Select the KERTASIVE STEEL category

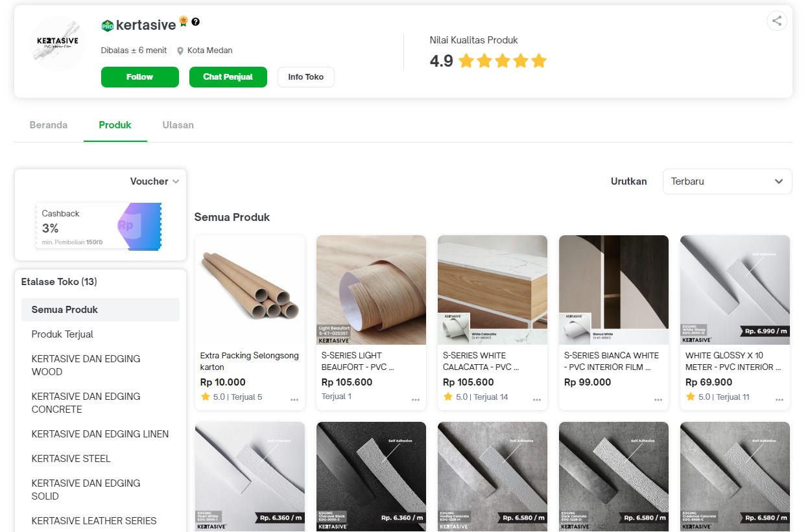tap(71, 459)
